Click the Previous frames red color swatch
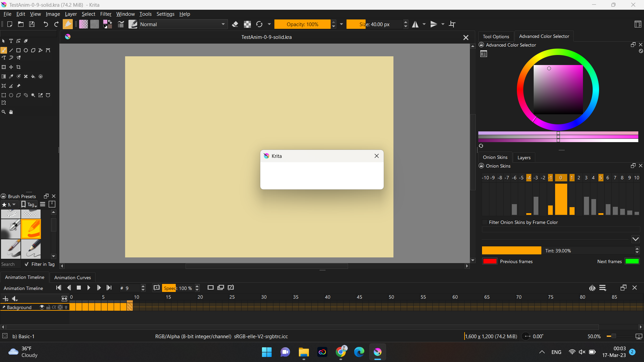The image size is (644, 362). point(490,261)
